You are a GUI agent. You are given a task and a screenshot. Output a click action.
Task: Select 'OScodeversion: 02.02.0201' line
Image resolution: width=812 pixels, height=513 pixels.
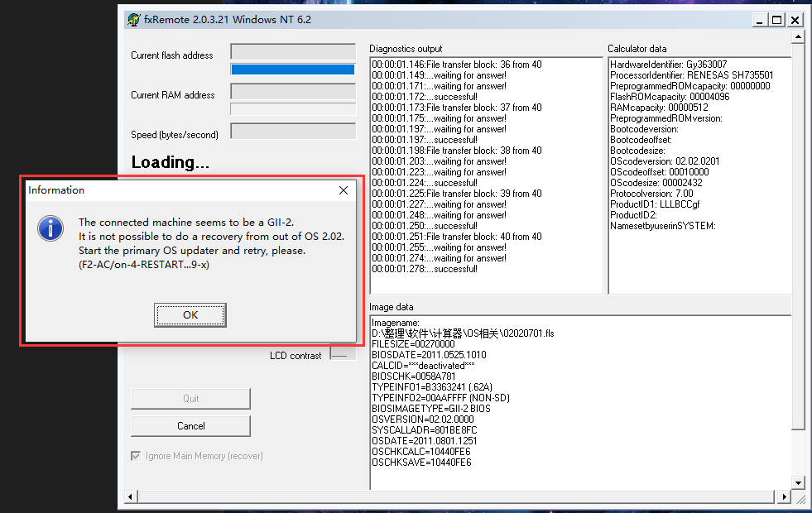click(x=665, y=161)
